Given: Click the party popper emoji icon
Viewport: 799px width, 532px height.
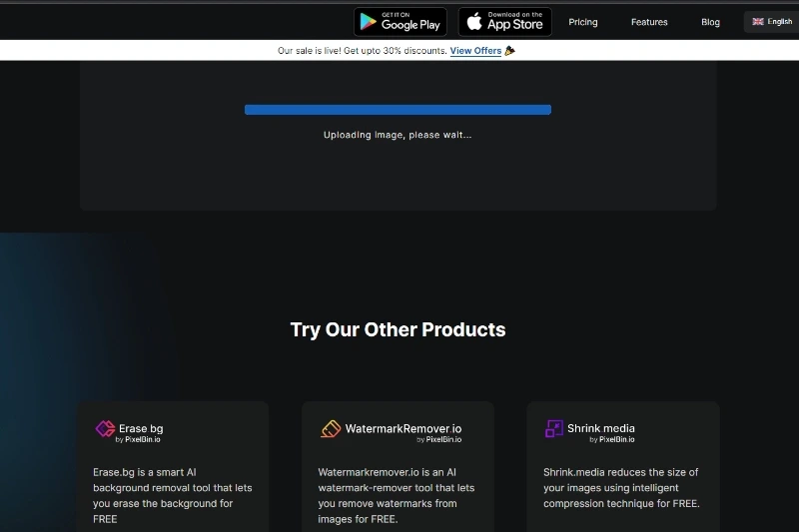Looking at the screenshot, I should click(509, 50).
